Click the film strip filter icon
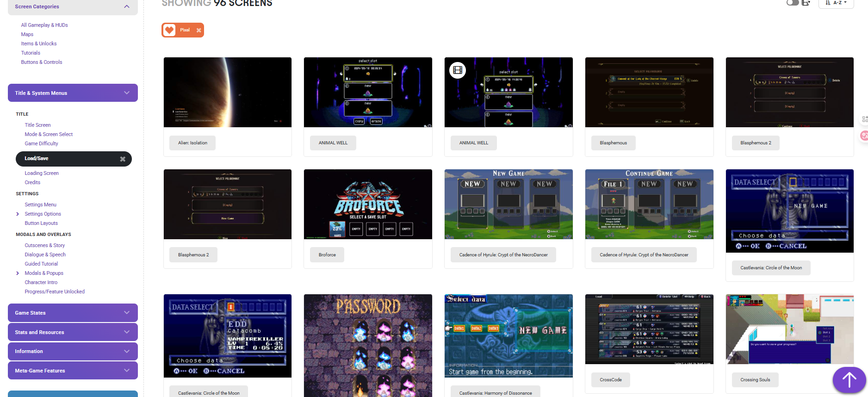This screenshot has height=397, width=868. [x=806, y=3]
